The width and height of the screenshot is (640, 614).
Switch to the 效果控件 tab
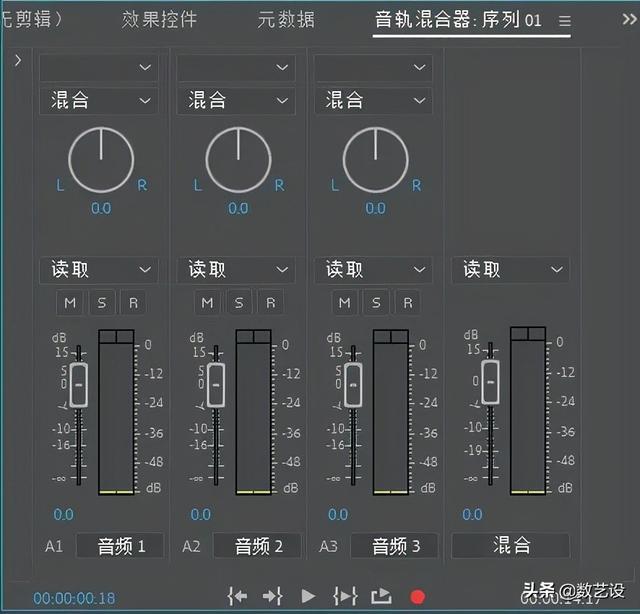tap(159, 20)
